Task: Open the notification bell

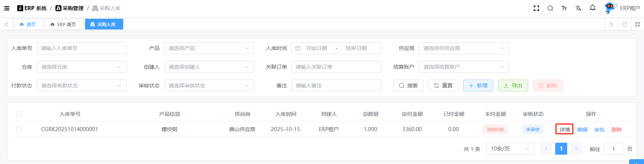Action: (x=592, y=8)
